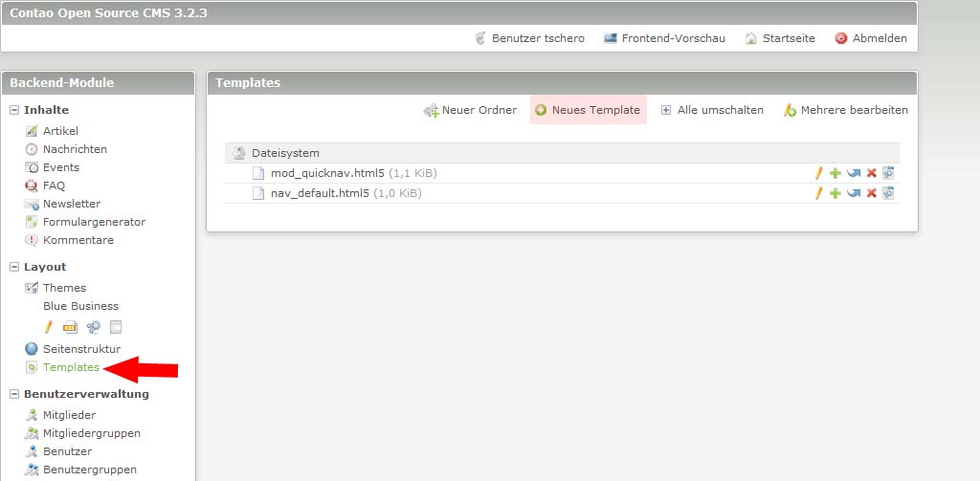Open the Seitenstruktur module
Image resolution: width=980 pixels, height=481 pixels.
[x=81, y=349]
